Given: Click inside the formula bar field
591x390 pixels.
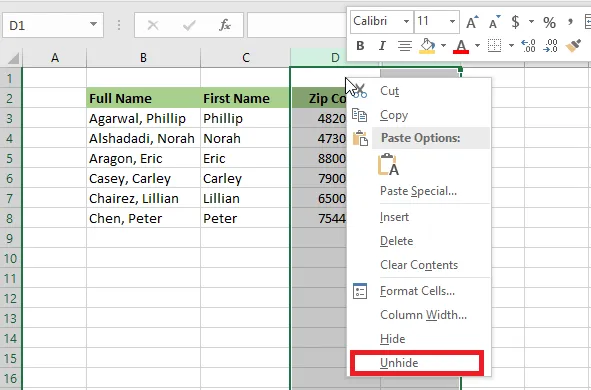Looking at the screenshot, I should [297, 25].
